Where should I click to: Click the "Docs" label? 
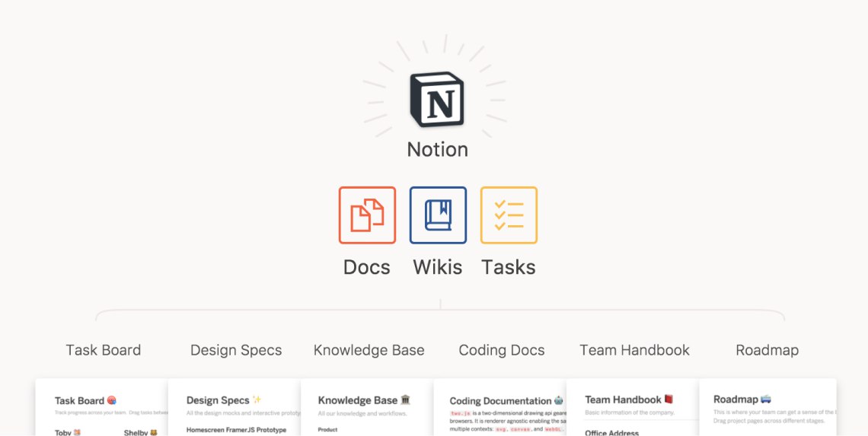click(x=366, y=267)
